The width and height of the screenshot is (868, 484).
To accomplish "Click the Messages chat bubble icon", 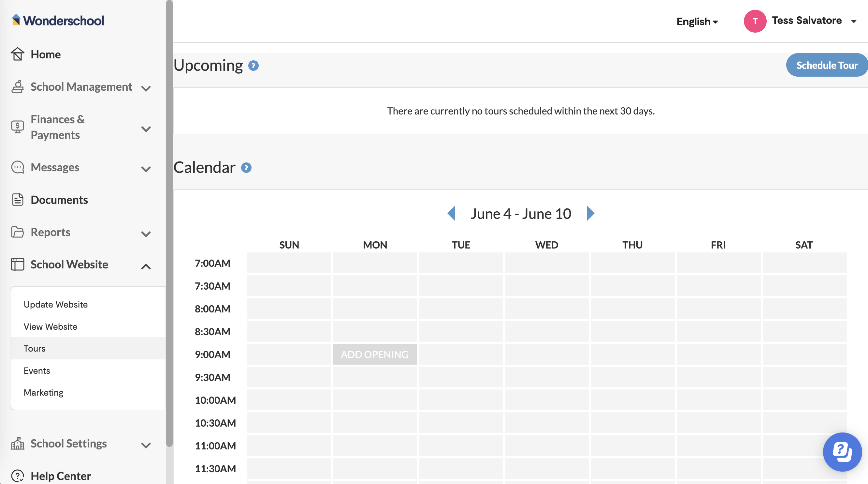I will (x=18, y=167).
